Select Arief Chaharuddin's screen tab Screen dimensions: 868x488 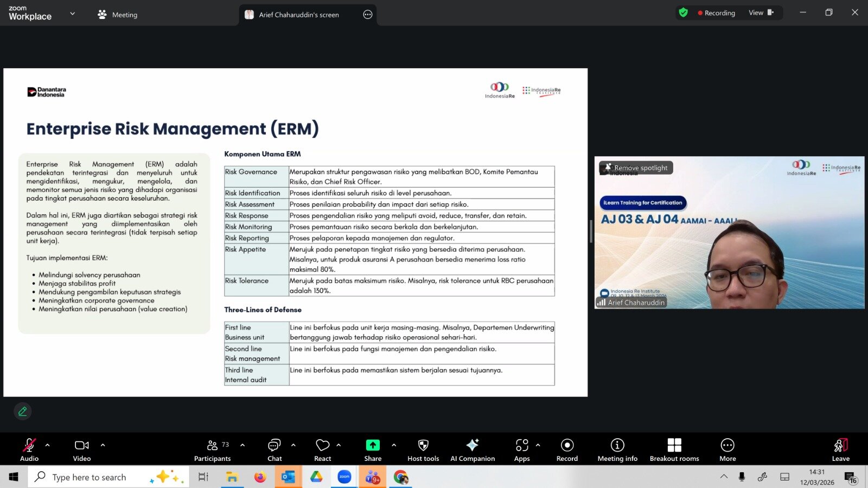point(298,15)
